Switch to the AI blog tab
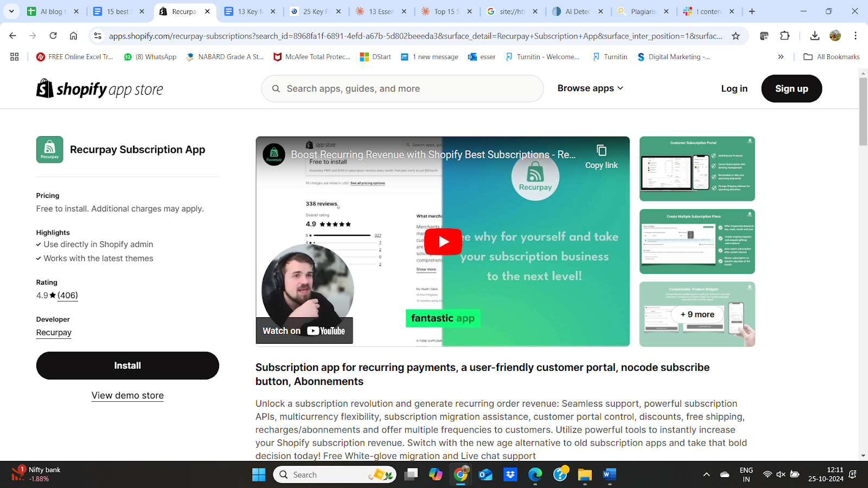This screenshot has width=868, height=488. [54, 11]
